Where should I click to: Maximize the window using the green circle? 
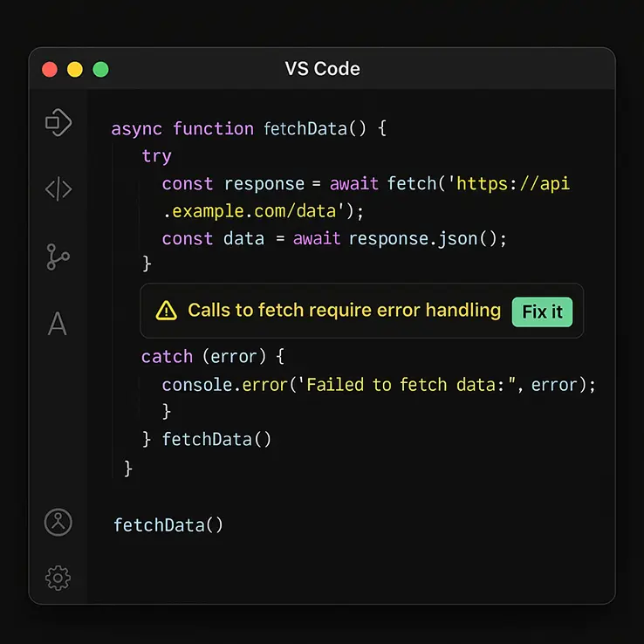click(x=100, y=69)
